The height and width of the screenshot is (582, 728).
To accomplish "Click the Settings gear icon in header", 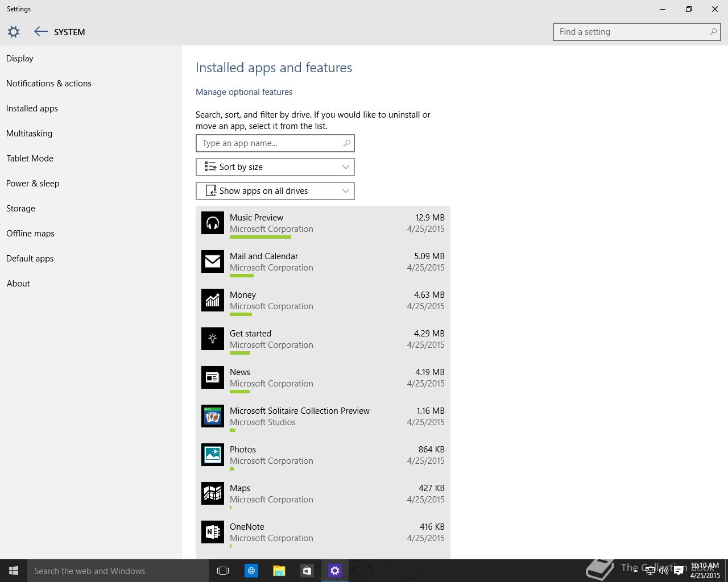I will point(14,32).
